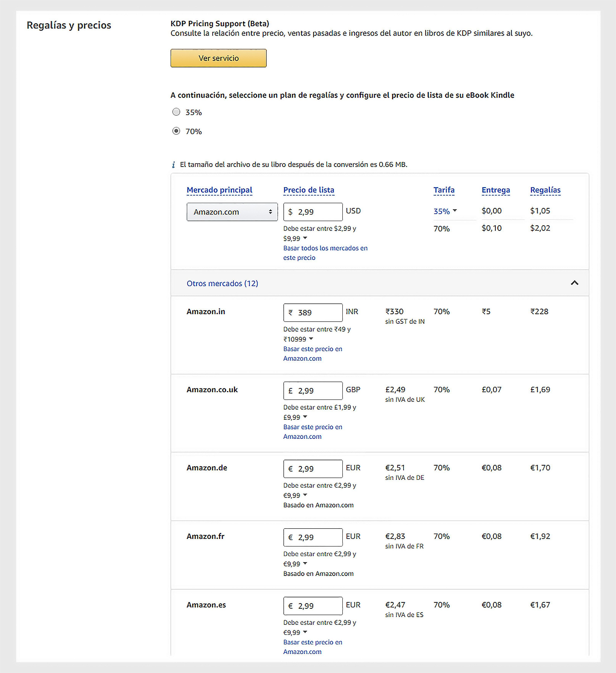Image resolution: width=616 pixels, height=673 pixels.
Task: Expand the ₹49–₹10999 price range arrow
Action: point(311,339)
